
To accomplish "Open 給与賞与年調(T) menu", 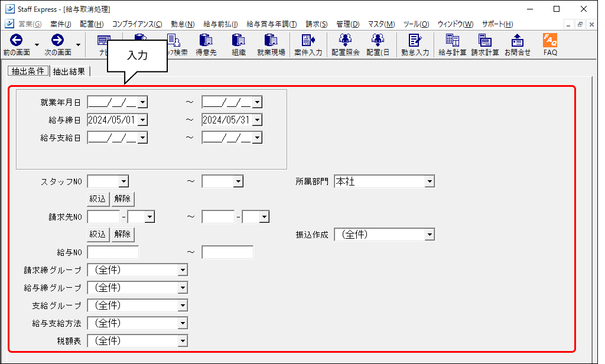I will [272, 24].
